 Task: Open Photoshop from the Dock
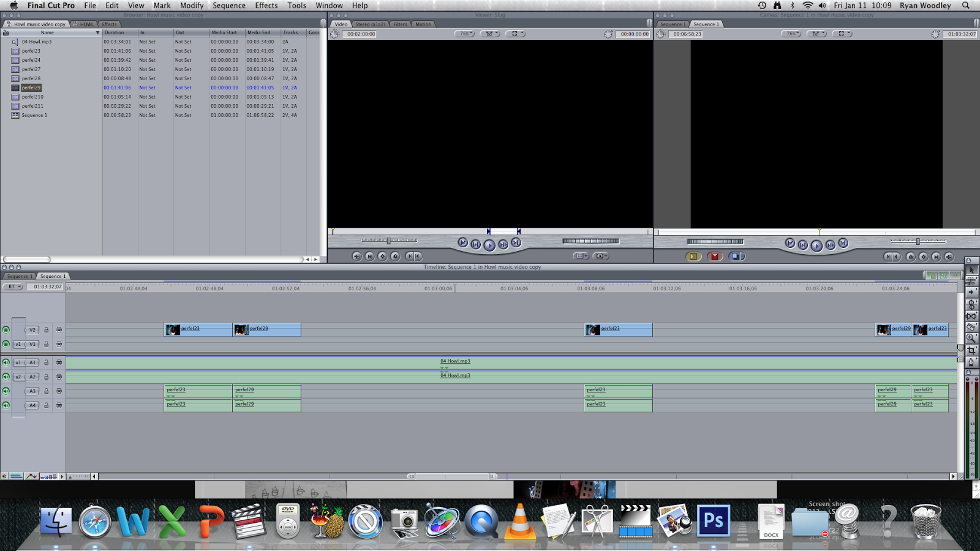(x=712, y=520)
